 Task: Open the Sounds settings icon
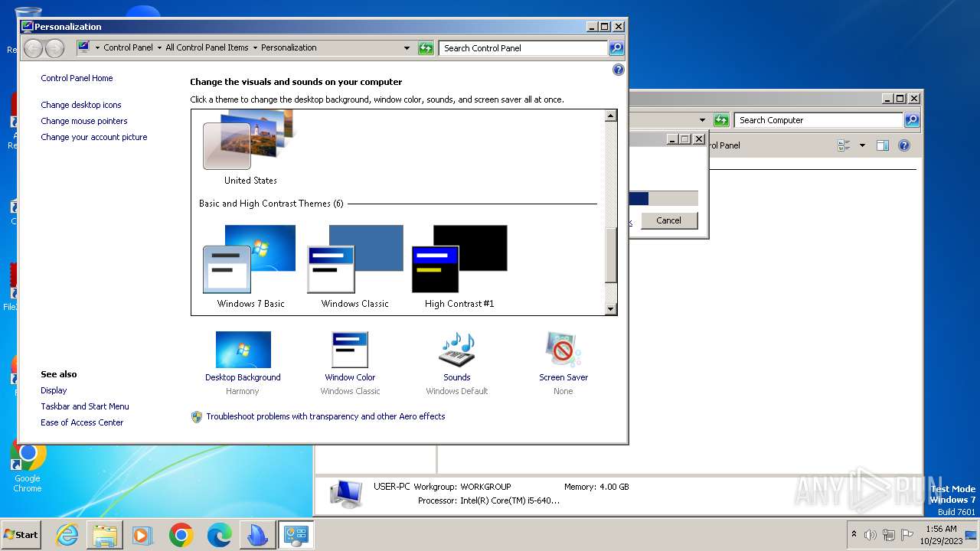pyautogui.click(x=457, y=350)
